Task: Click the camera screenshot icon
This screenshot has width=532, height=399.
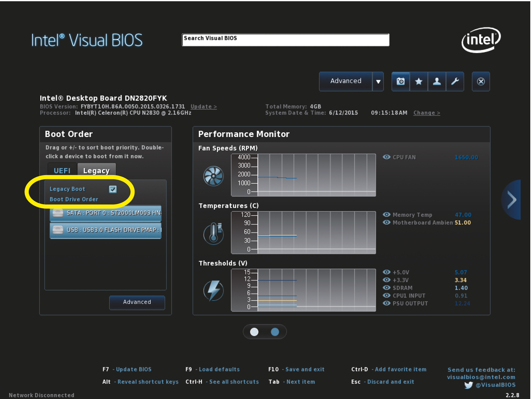Action: (x=400, y=81)
